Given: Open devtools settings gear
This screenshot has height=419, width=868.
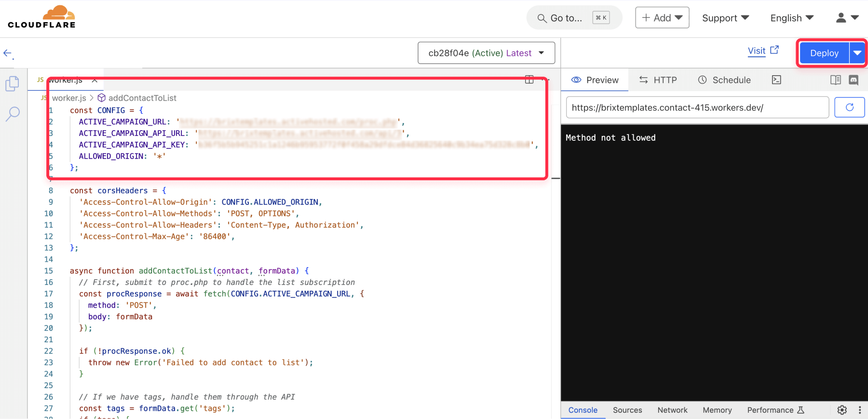Looking at the screenshot, I should point(842,410).
